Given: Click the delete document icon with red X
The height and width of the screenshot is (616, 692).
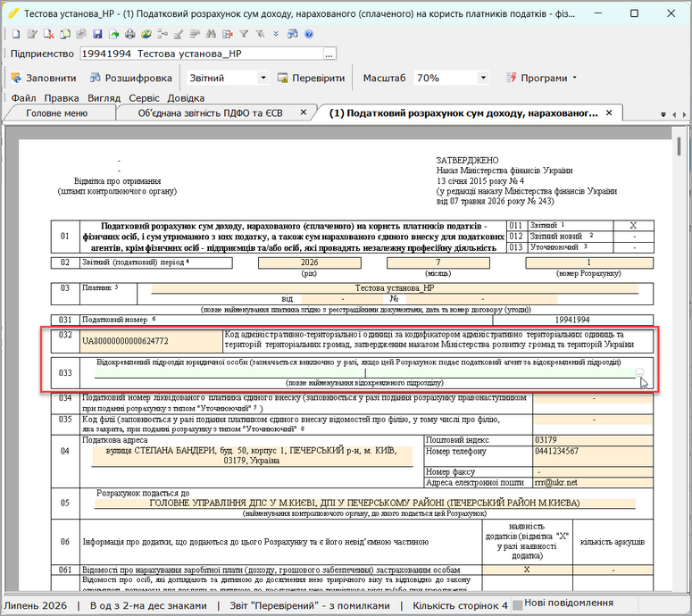Looking at the screenshot, I should [x=48, y=34].
